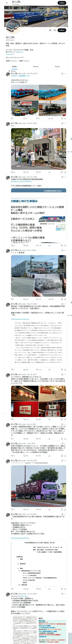The width and height of the screenshot is (72, 644).
Task: Open more options on the pinned post
Action: pos(65,74)
